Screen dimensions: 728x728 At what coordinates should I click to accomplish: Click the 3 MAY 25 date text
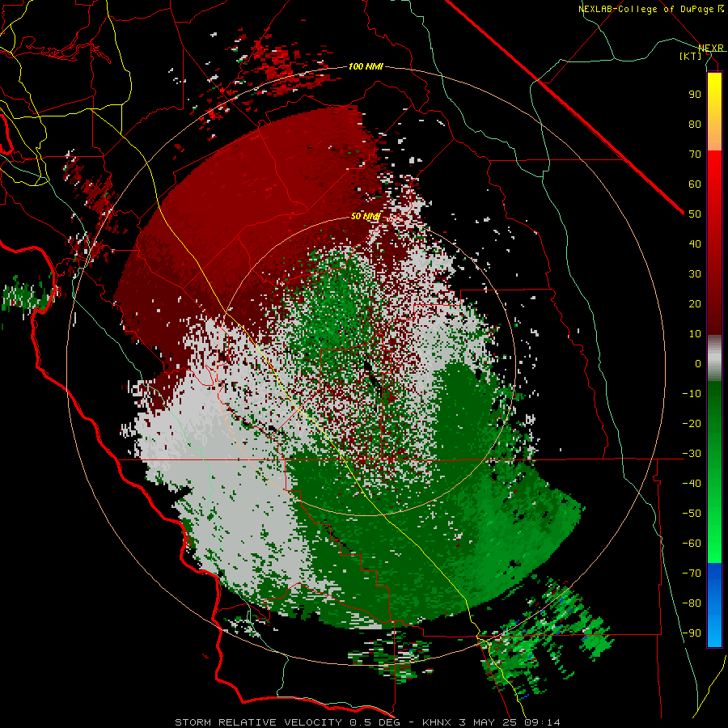pos(488,722)
